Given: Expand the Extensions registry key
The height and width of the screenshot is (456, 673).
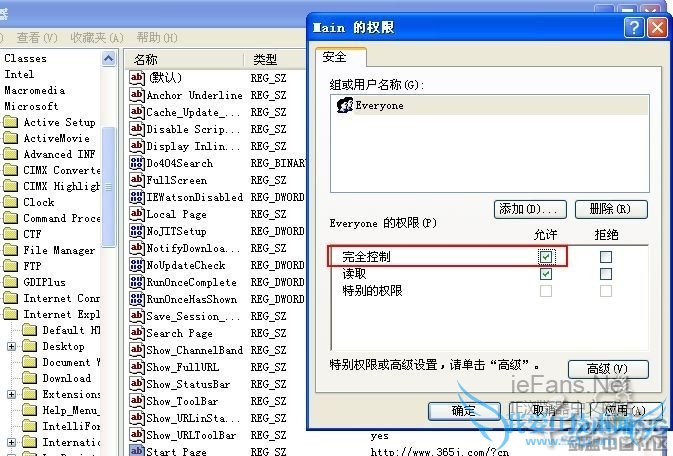Looking at the screenshot, I should (12, 394).
